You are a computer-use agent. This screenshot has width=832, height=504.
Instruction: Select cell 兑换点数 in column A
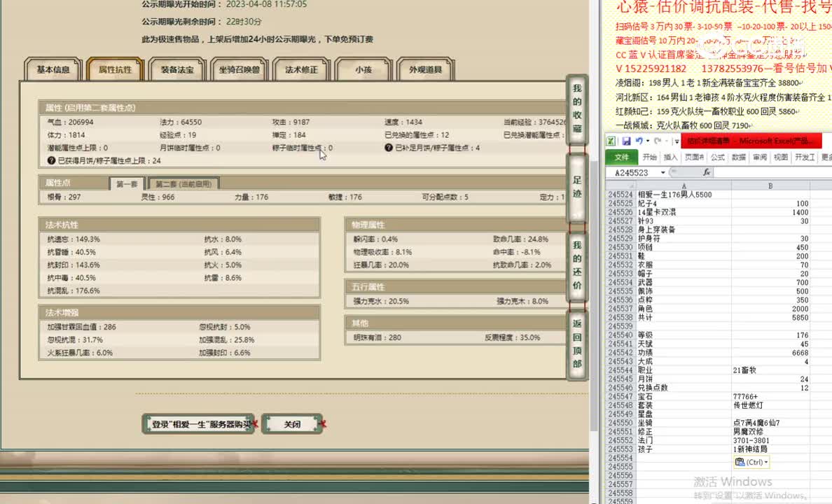pyautogui.click(x=684, y=388)
